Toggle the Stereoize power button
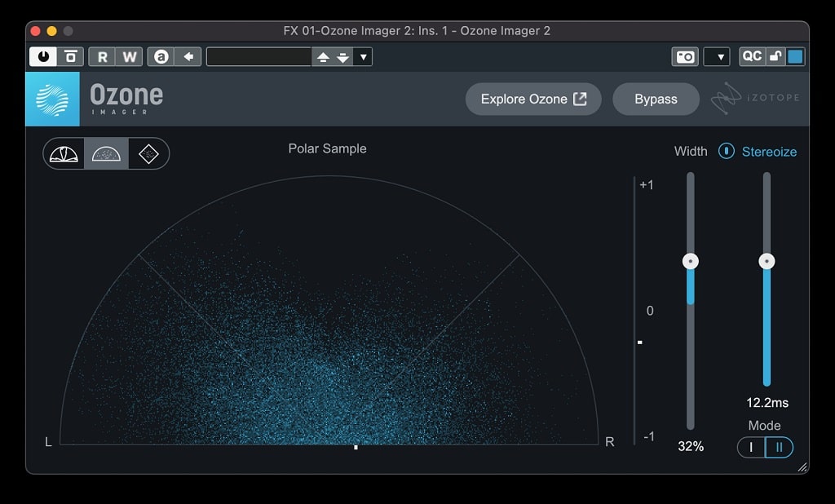This screenshot has width=835, height=504. click(x=726, y=152)
